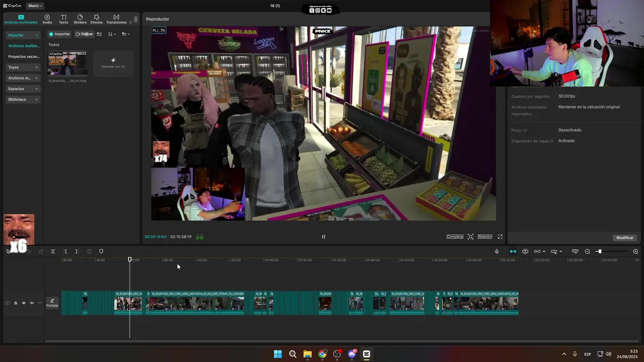Screen dimensions: 644x362
Task: Expand the Tuyos section
Action: click(x=23, y=67)
